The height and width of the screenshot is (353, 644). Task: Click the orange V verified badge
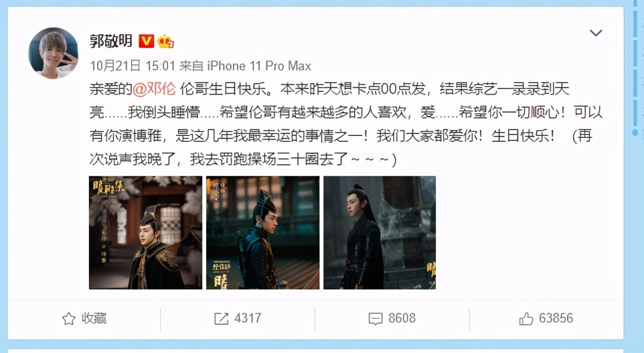tap(146, 41)
